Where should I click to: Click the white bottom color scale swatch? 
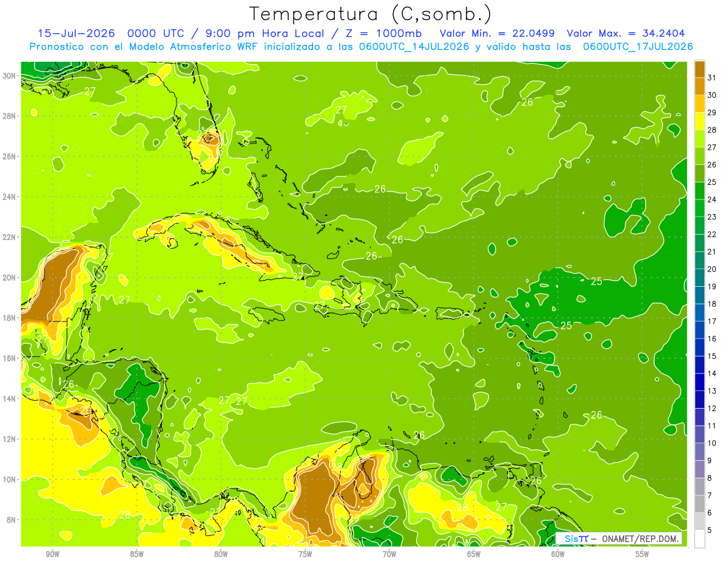point(699,539)
